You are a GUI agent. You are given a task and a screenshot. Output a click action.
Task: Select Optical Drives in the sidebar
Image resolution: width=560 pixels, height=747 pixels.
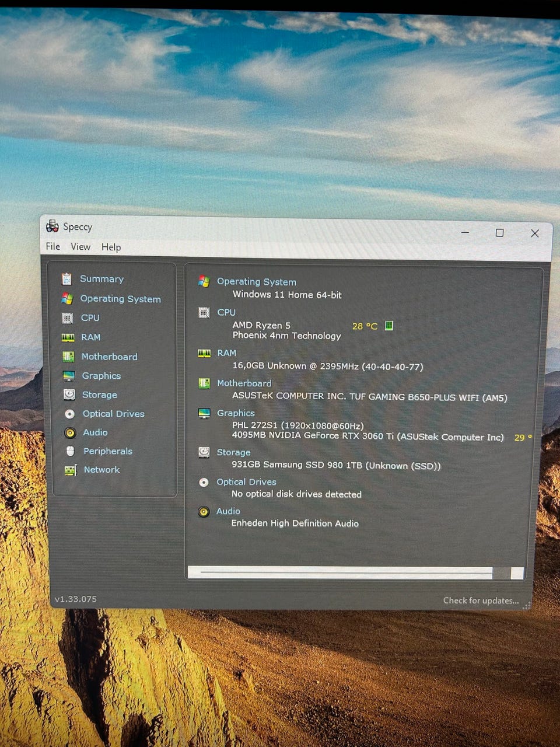[114, 414]
